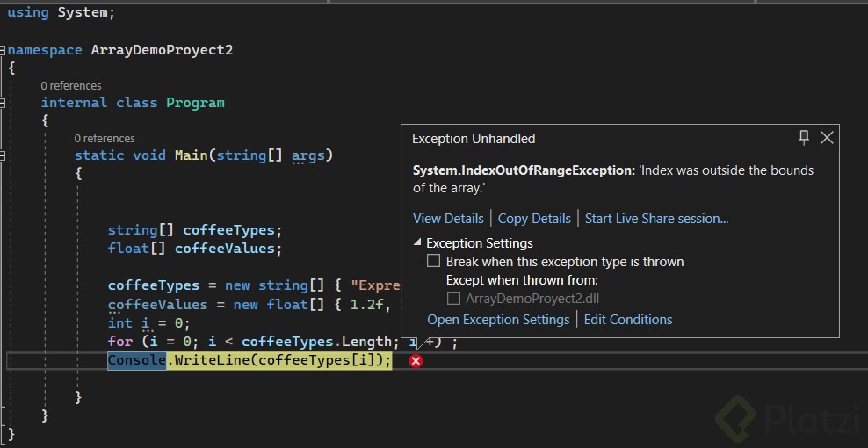
Task: Click the red exception error icon
Action: tap(416, 361)
